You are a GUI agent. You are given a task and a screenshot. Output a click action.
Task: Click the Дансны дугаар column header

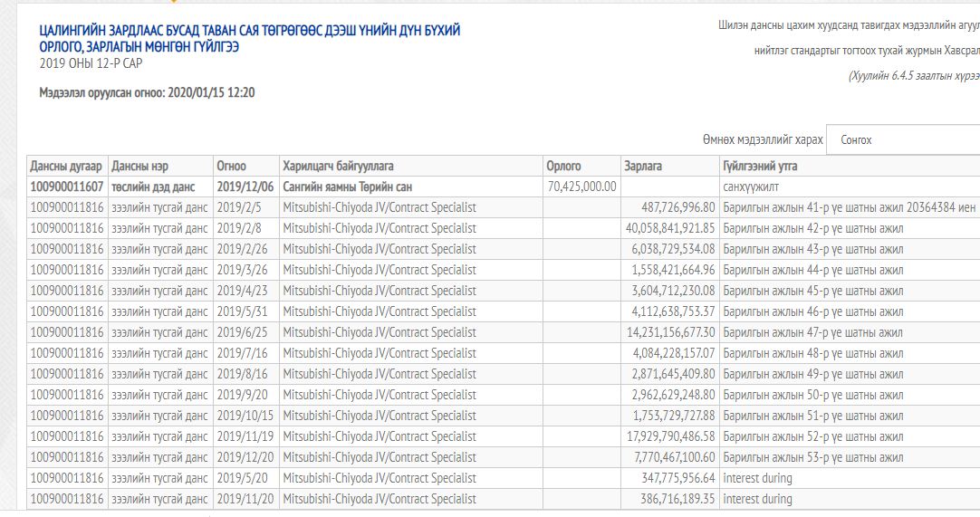(66, 167)
